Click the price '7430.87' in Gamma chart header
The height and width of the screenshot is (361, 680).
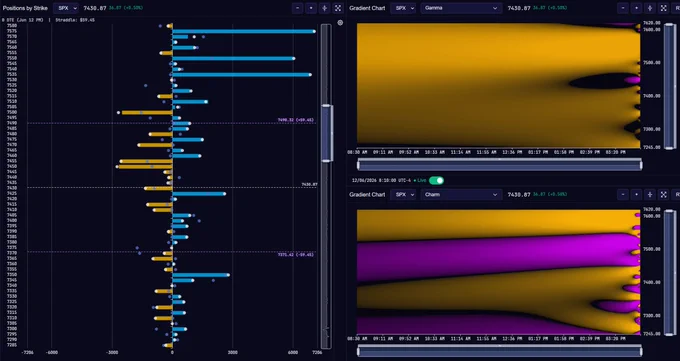pos(519,8)
